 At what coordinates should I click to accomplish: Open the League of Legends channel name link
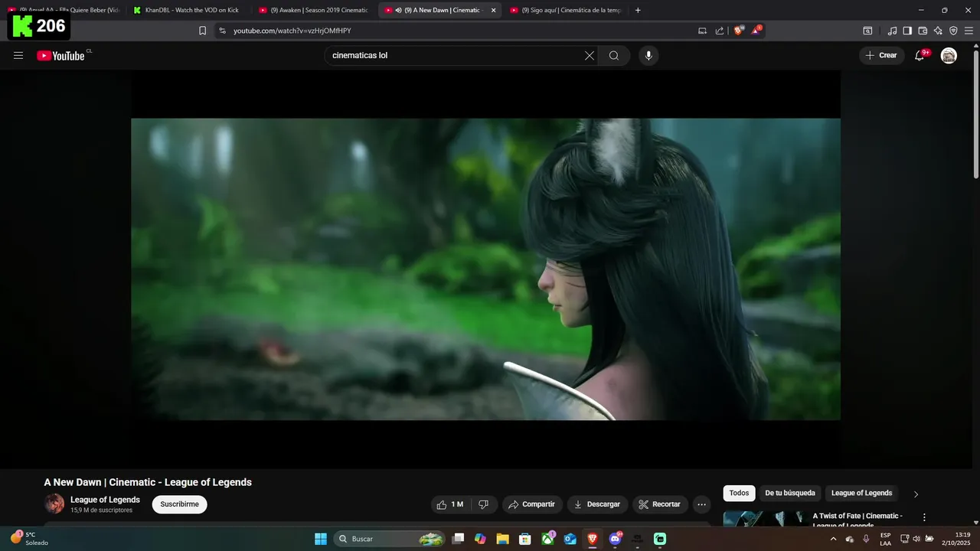click(105, 500)
